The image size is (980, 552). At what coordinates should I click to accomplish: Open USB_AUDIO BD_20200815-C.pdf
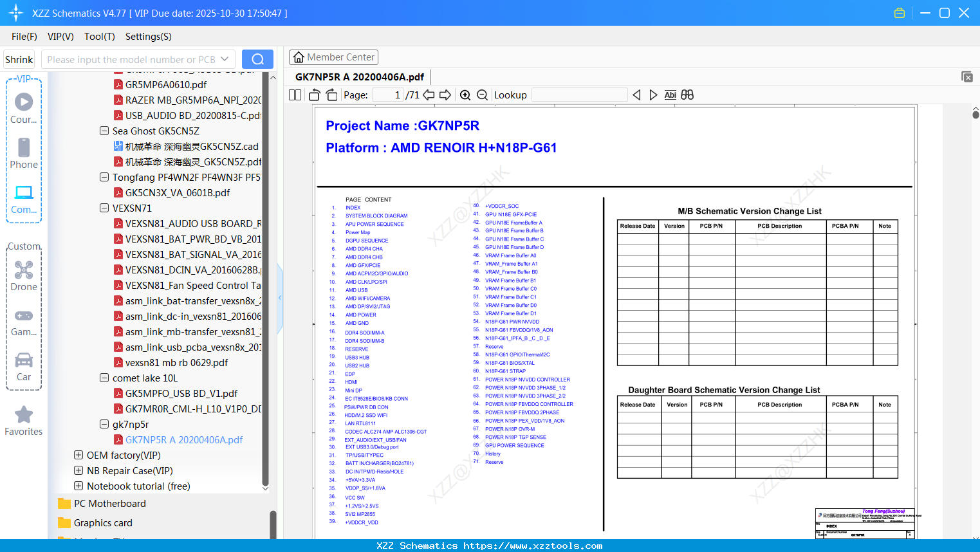point(193,115)
